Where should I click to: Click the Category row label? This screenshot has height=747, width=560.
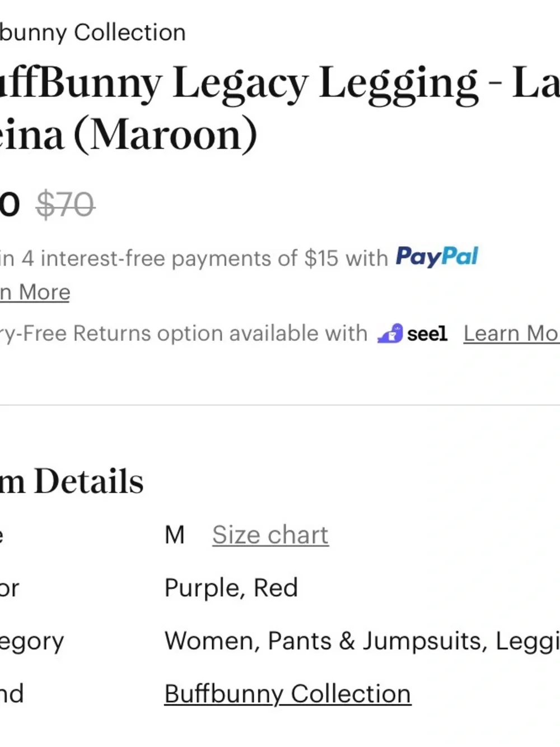click(32, 641)
